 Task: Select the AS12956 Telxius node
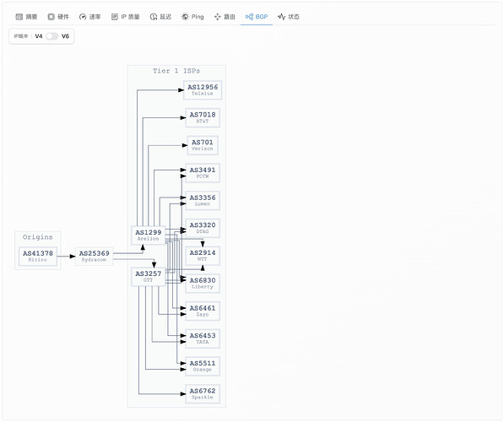point(203,90)
